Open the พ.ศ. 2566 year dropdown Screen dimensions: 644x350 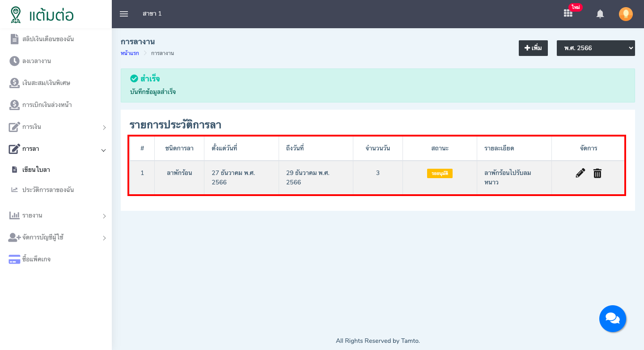pos(595,48)
